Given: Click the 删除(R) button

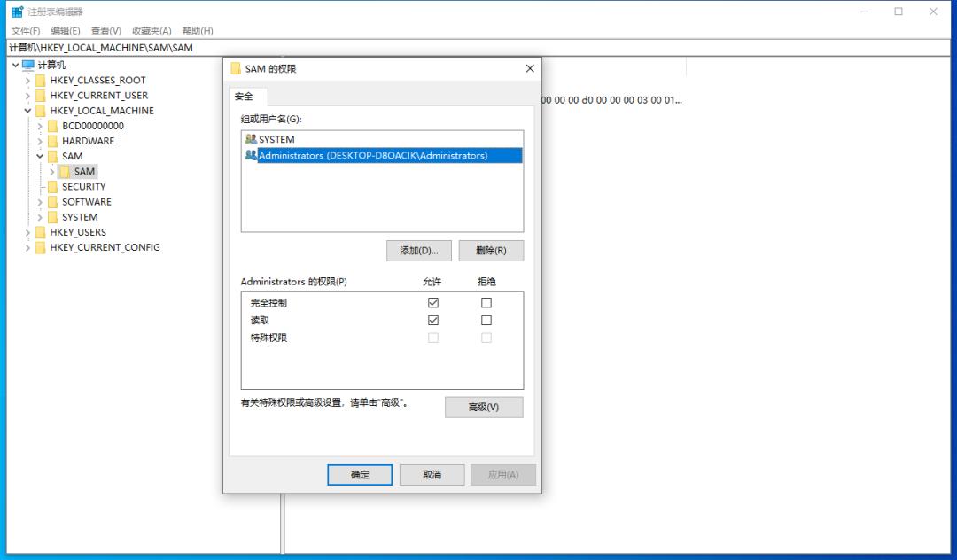Looking at the screenshot, I should (x=491, y=251).
